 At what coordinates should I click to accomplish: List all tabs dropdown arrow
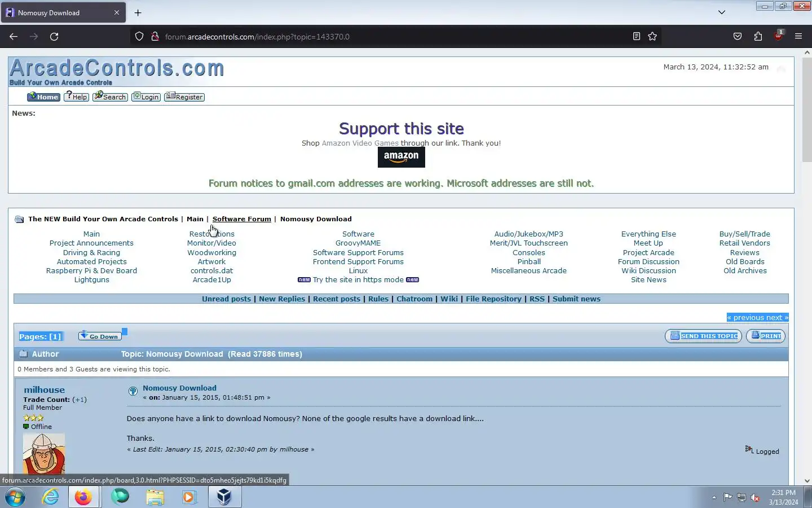click(722, 12)
